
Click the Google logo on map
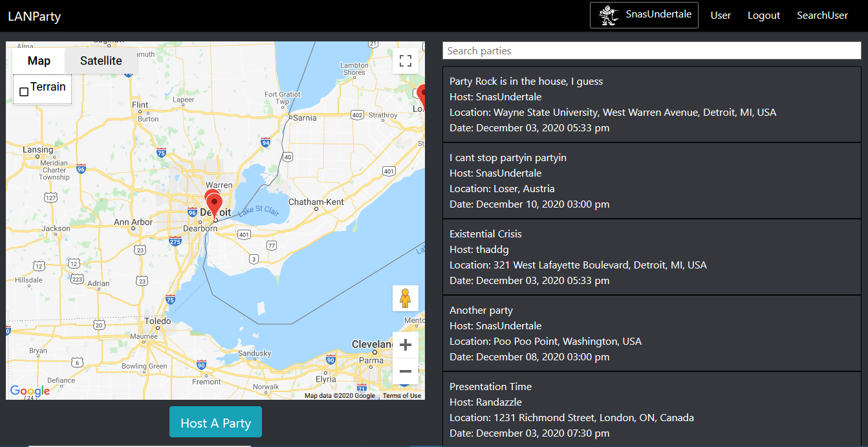point(30,391)
